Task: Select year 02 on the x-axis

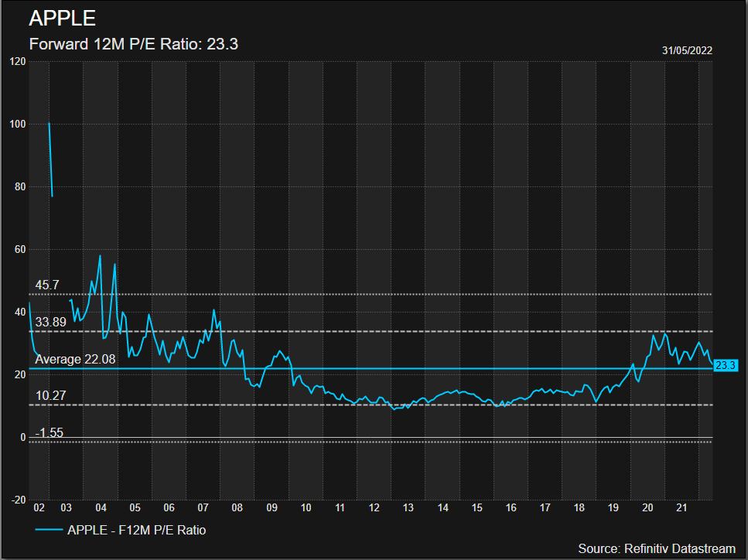Action: pyautogui.click(x=39, y=507)
